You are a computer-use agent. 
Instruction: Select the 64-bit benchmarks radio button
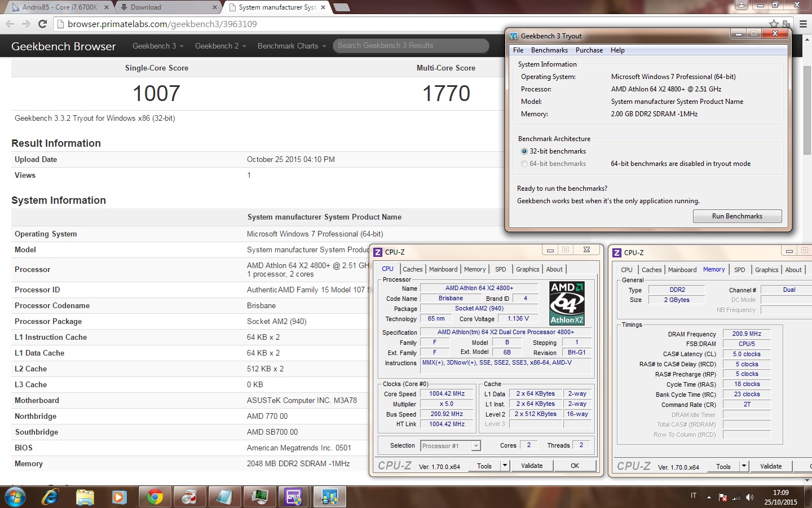coord(524,164)
